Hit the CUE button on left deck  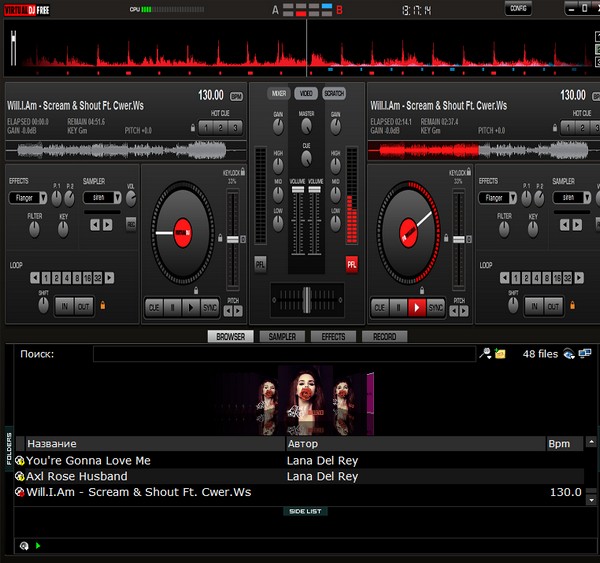tap(153, 307)
